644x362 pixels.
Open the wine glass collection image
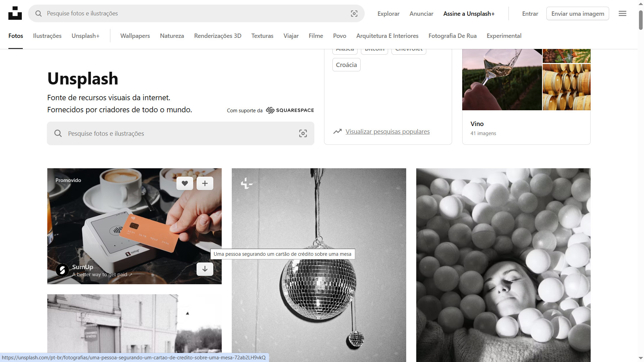[x=502, y=80]
